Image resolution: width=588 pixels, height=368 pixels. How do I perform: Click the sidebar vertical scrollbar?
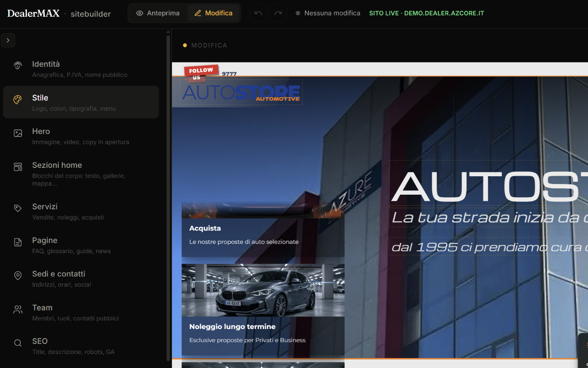point(168,198)
